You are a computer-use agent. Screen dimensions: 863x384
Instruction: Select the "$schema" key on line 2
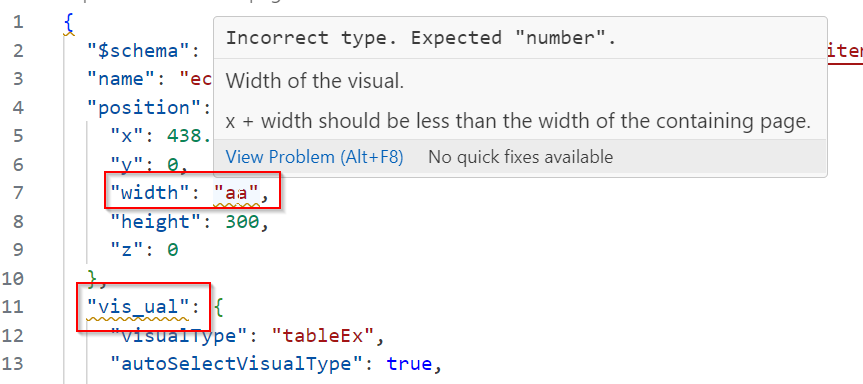click(x=139, y=51)
